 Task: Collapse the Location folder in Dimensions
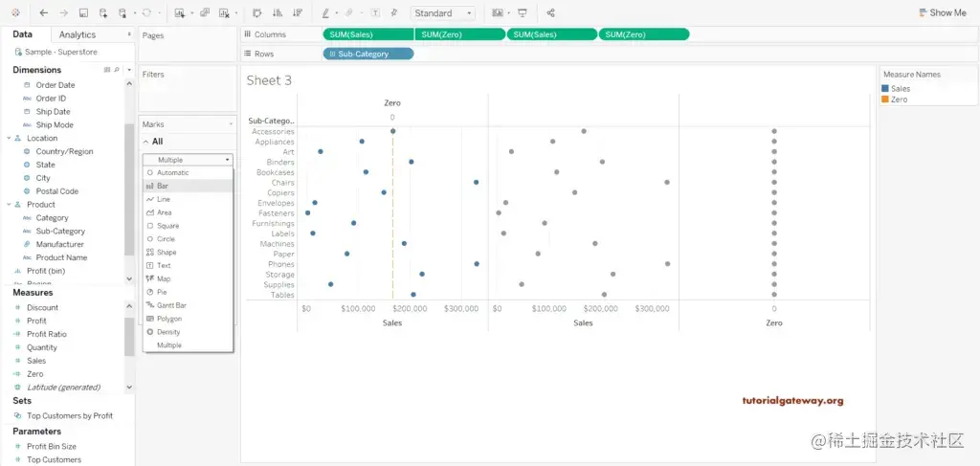(x=9, y=138)
